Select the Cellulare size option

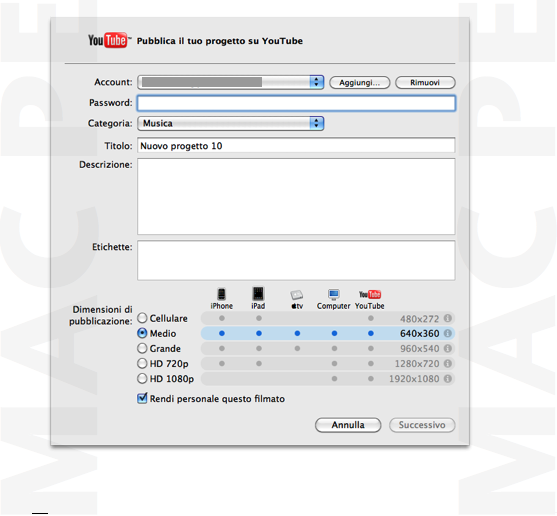(x=142, y=318)
